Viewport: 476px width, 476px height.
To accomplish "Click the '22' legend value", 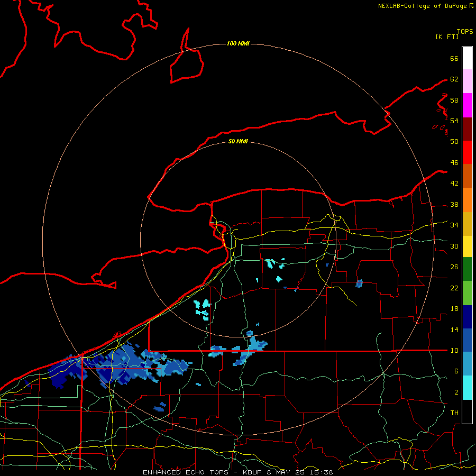I will click(454, 288).
